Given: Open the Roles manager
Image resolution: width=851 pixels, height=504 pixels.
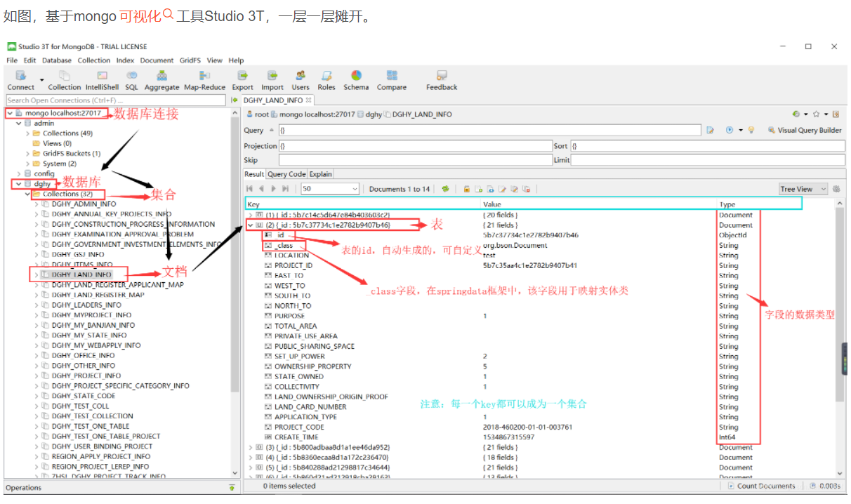Looking at the screenshot, I should pos(326,80).
